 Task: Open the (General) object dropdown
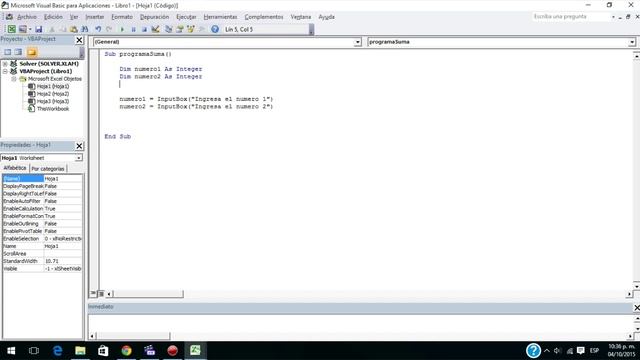[358, 42]
